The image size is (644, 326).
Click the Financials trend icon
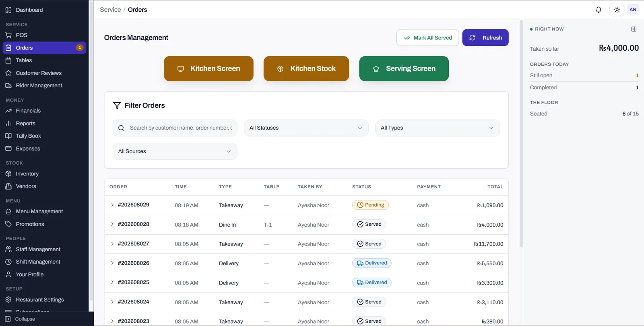click(x=8, y=111)
